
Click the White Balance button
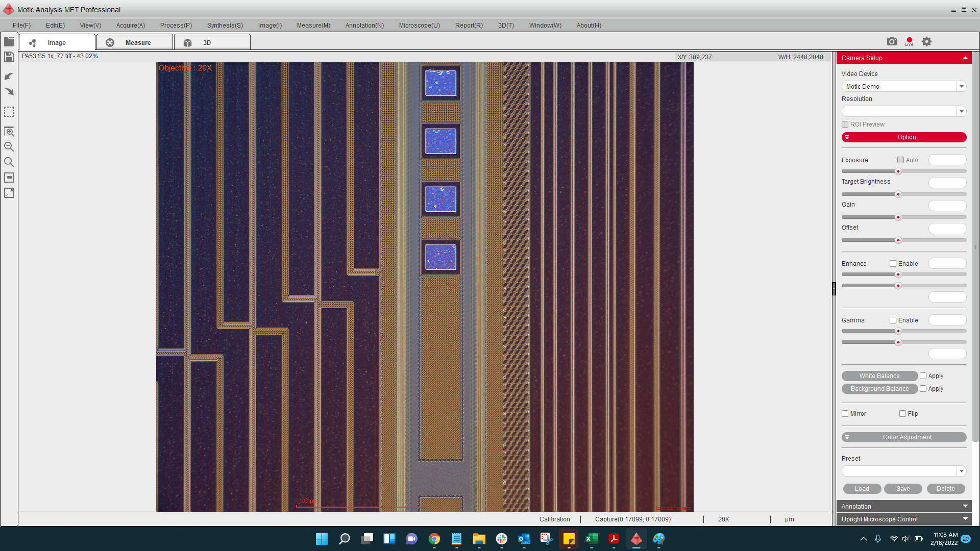pos(879,376)
